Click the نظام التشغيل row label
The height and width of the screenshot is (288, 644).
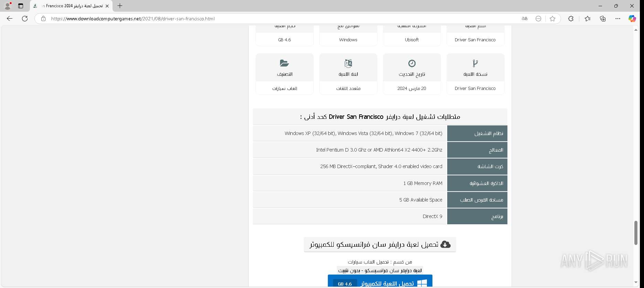point(477,133)
